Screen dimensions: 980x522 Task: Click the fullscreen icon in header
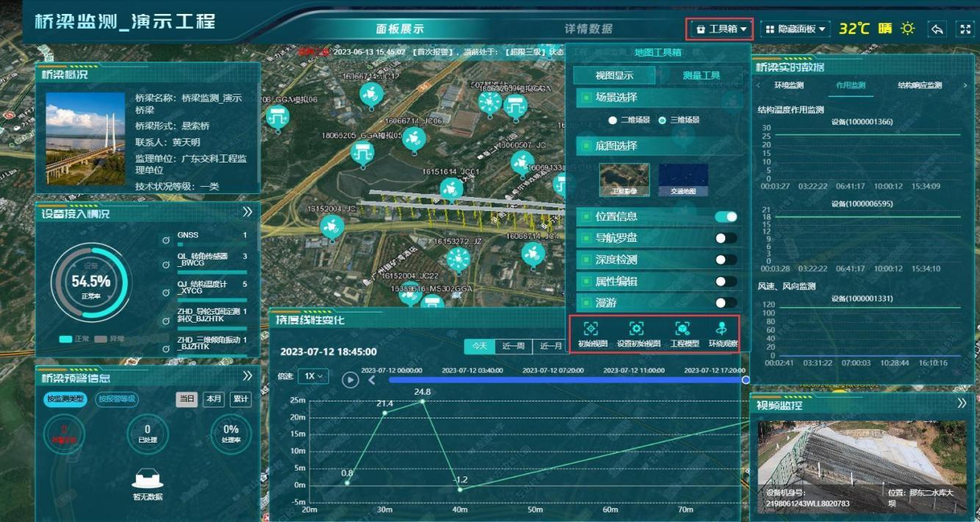click(965, 29)
